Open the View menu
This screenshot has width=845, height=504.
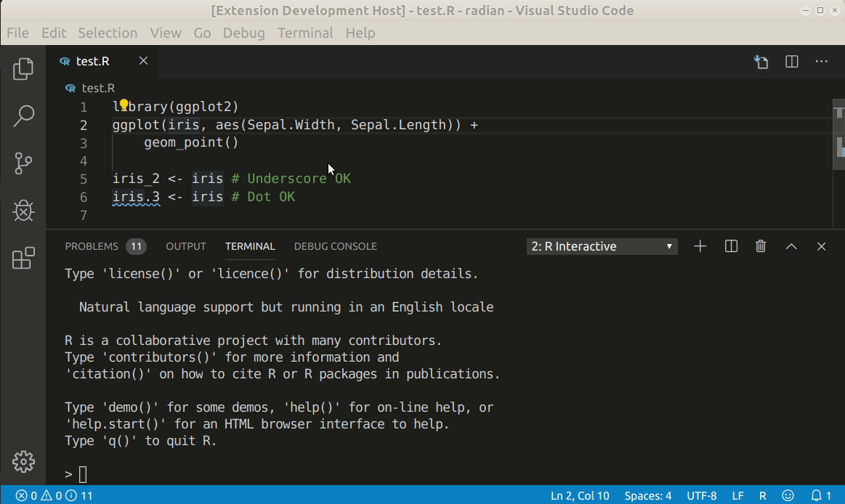(166, 33)
